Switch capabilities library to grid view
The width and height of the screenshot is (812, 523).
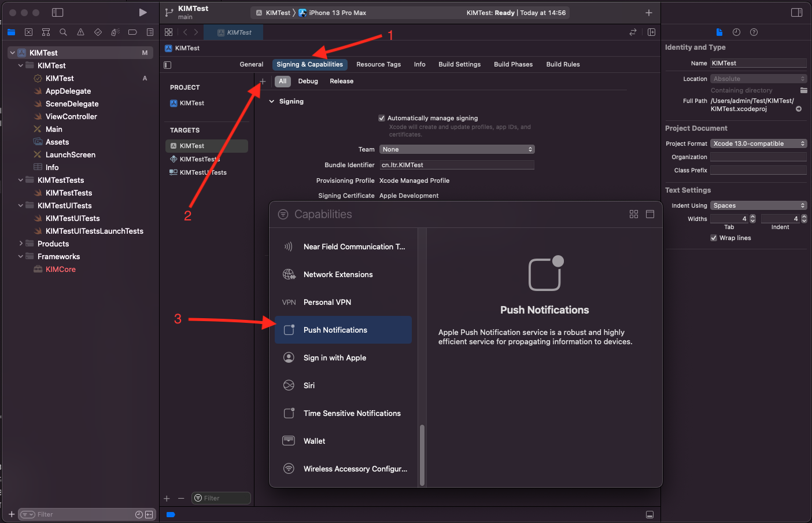pyautogui.click(x=634, y=214)
